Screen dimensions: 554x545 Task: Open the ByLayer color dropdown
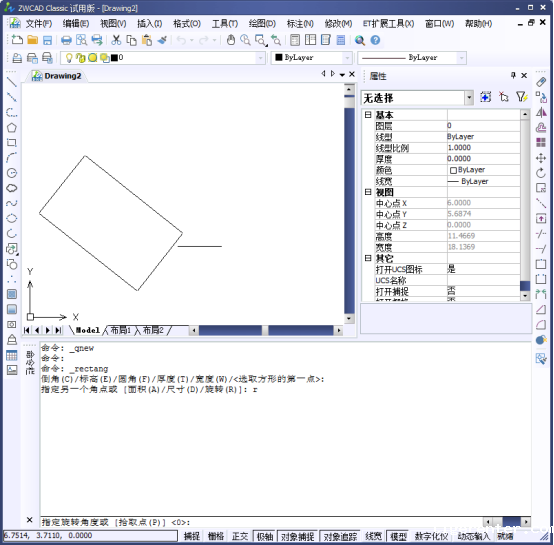pyautogui.click(x=347, y=58)
